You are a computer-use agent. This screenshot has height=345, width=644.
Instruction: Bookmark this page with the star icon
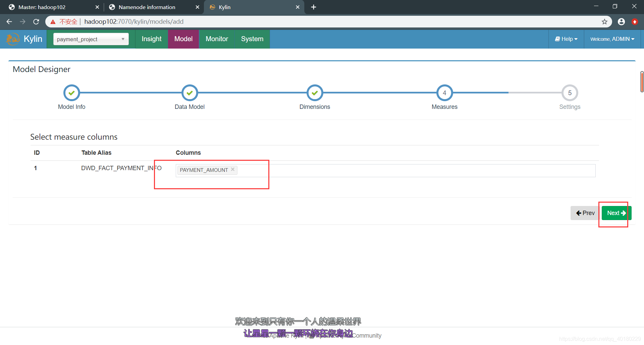604,22
